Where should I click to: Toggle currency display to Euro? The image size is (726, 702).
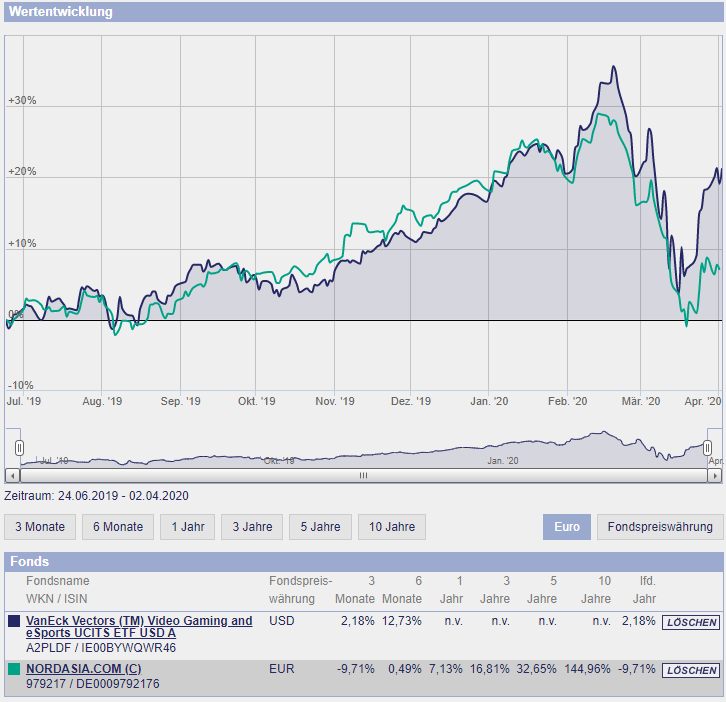tap(567, 527)
